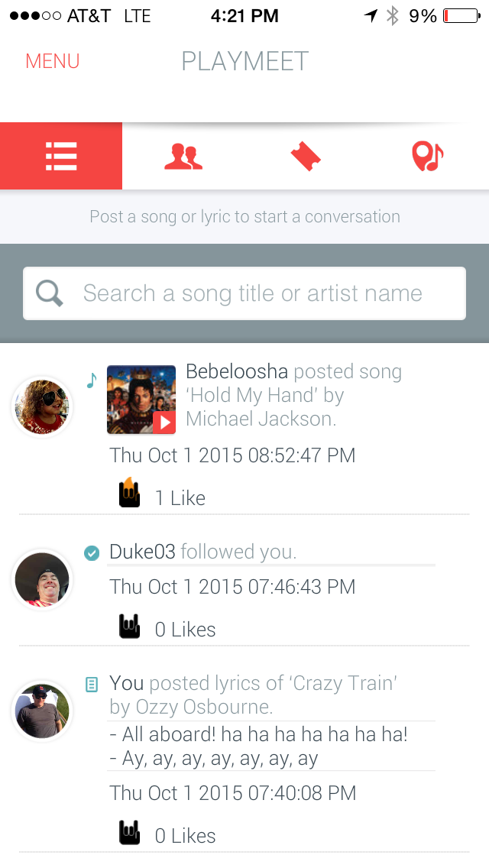Switch to the friends people tab
Viewport: 489px width, 868px height.
pyautogui.click(x=183, y=156)
